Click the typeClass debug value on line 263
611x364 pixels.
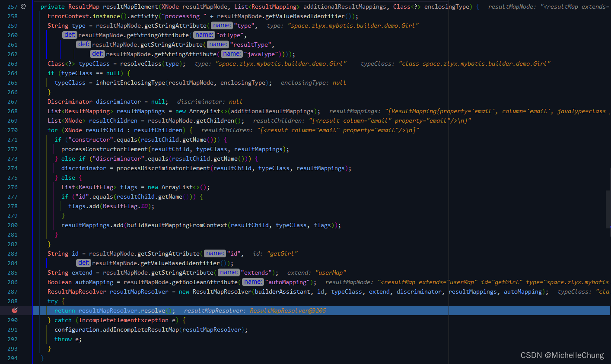474,63
